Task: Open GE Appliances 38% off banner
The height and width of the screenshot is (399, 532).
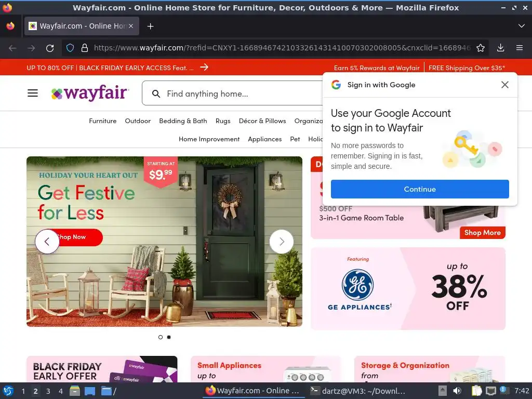Action: click(408, 288)
